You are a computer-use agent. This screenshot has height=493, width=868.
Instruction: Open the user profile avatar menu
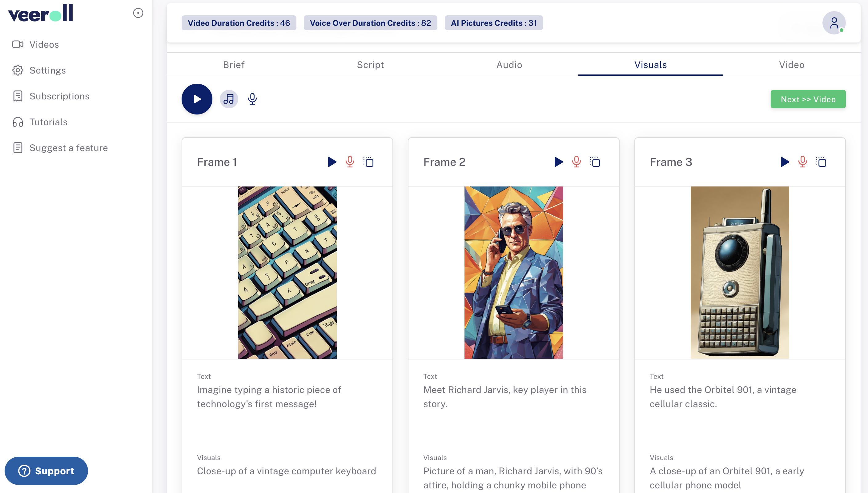tap(834, 23)
